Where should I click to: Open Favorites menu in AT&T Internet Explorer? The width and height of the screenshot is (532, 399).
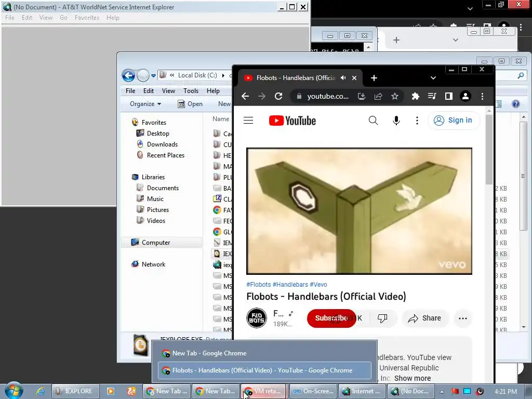87,18
